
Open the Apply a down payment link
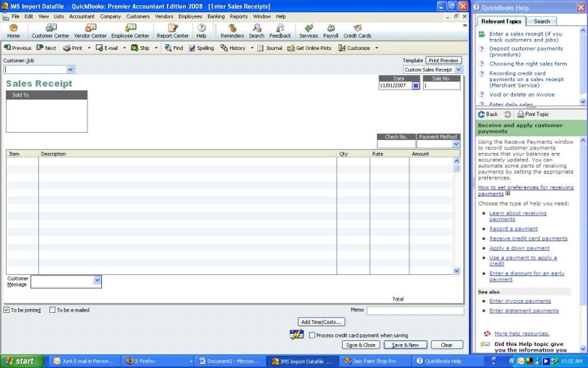(520, 248)
